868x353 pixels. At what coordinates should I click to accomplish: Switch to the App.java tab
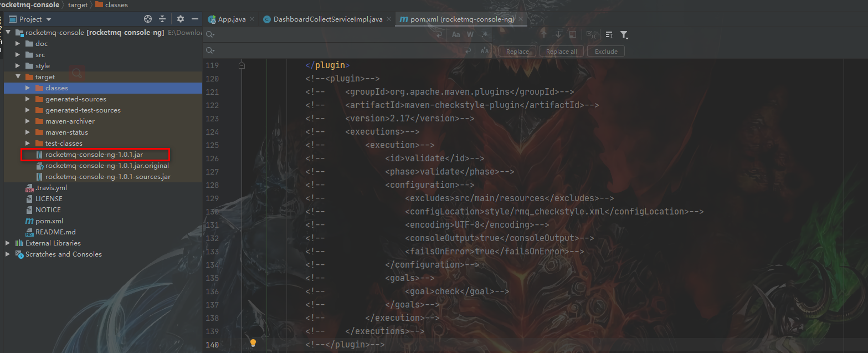(232, 19)
